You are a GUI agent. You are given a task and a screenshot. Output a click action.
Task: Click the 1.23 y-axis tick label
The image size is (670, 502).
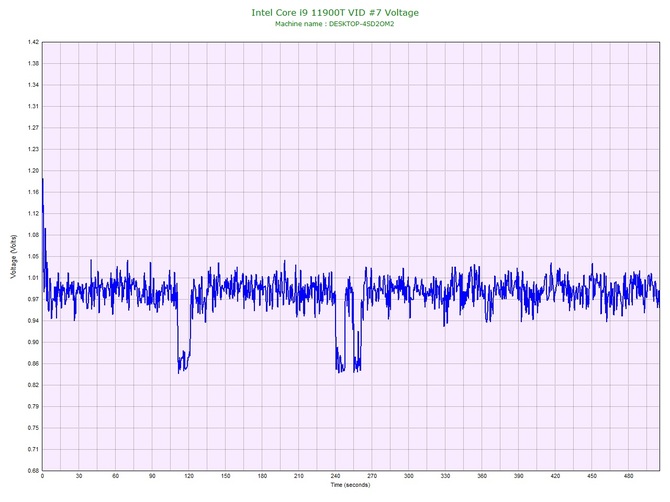(33, 149)
